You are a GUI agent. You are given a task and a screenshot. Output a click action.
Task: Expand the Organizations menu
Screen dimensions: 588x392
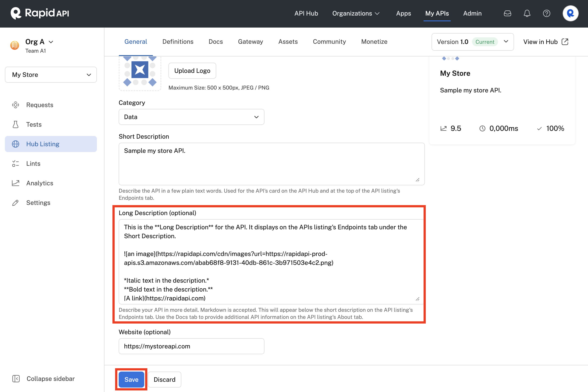tap(356, 13)
